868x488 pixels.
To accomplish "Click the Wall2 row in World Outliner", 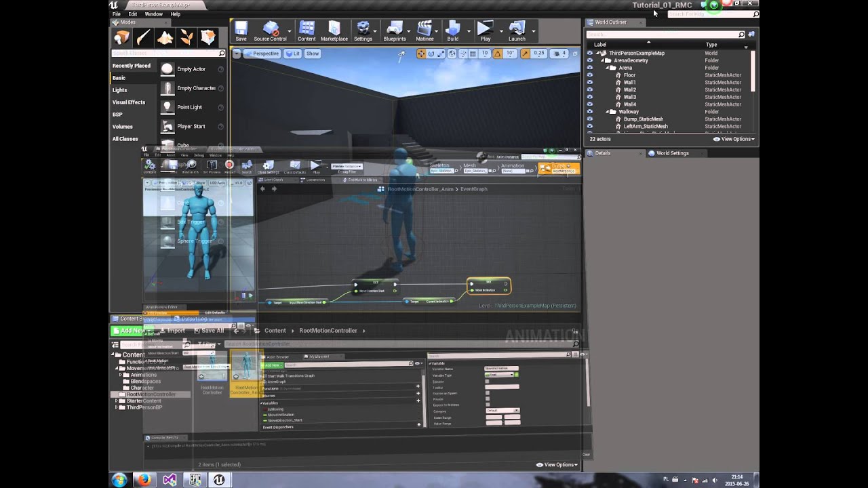I will (667, 89).
